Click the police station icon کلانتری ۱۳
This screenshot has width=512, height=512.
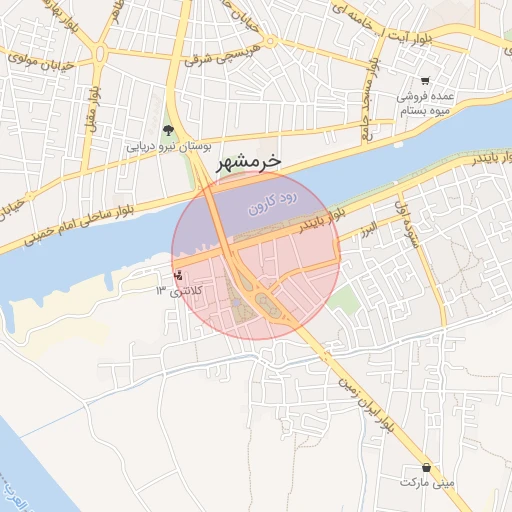[178, 275]
